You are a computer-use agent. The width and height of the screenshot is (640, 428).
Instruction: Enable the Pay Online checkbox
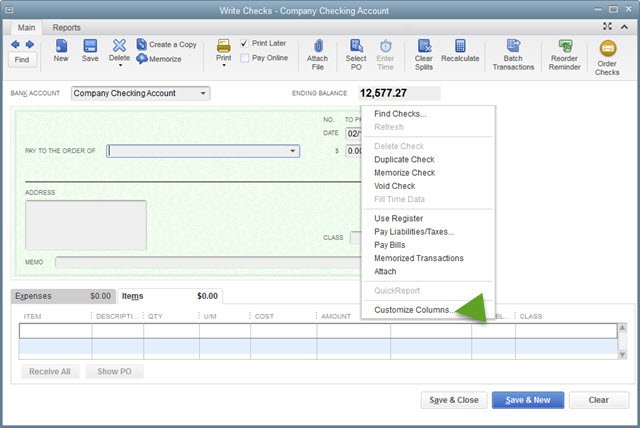245,59
